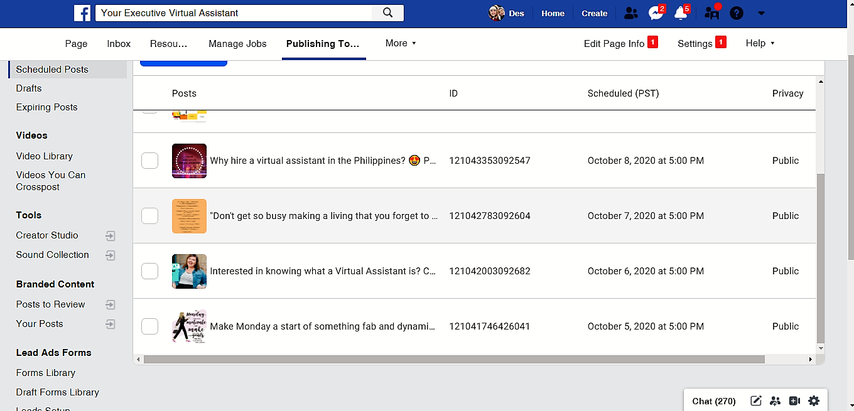Open thumbnail of Virtual Assistant Philippines post
Viewport: 854px width, 411px height.
pos(189,161)
